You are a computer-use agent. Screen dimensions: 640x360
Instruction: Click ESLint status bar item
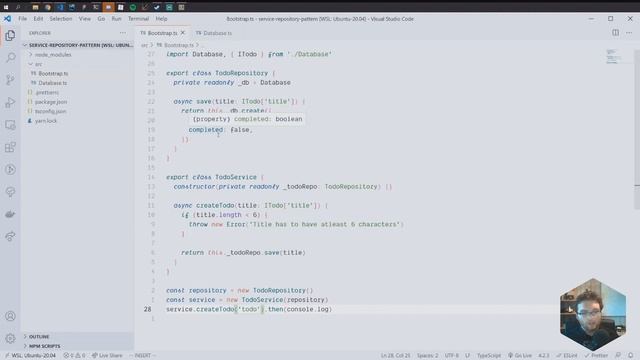[x=567, y=356]
